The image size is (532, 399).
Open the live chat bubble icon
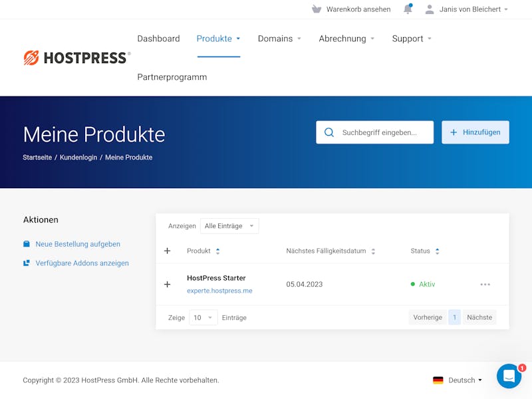(x=509, y=376)
